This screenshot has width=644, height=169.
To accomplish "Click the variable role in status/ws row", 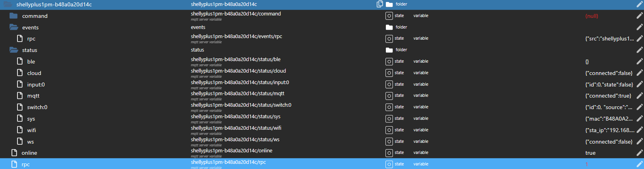I will 421,142.
